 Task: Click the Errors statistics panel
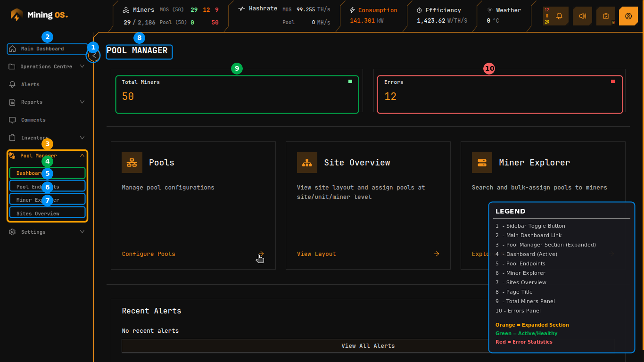coord(500,94)
